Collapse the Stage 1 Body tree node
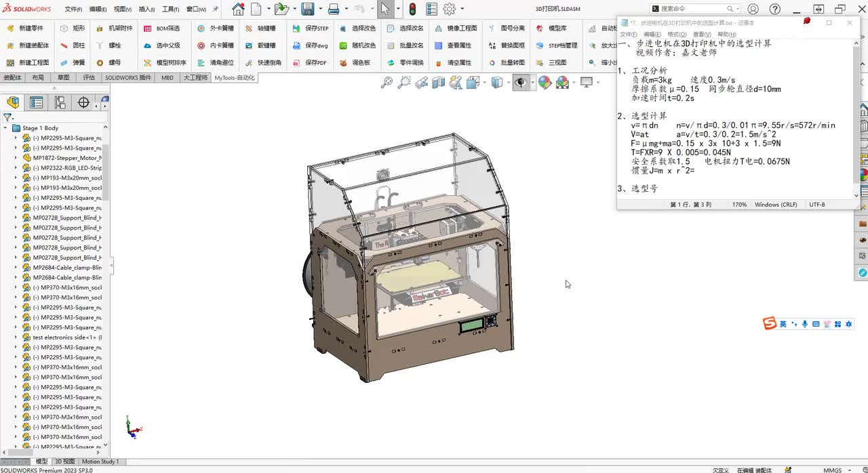 pos(5,128)
